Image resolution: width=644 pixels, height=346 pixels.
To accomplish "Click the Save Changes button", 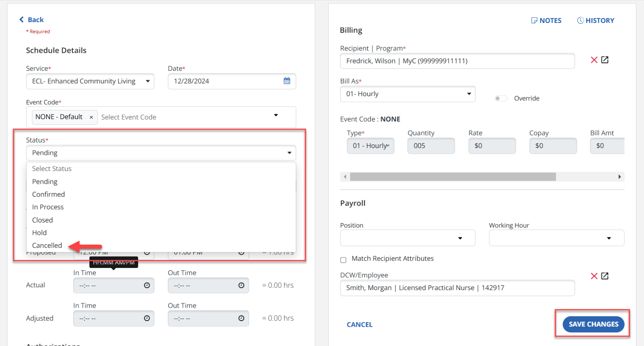I will (x=593, y=324).
